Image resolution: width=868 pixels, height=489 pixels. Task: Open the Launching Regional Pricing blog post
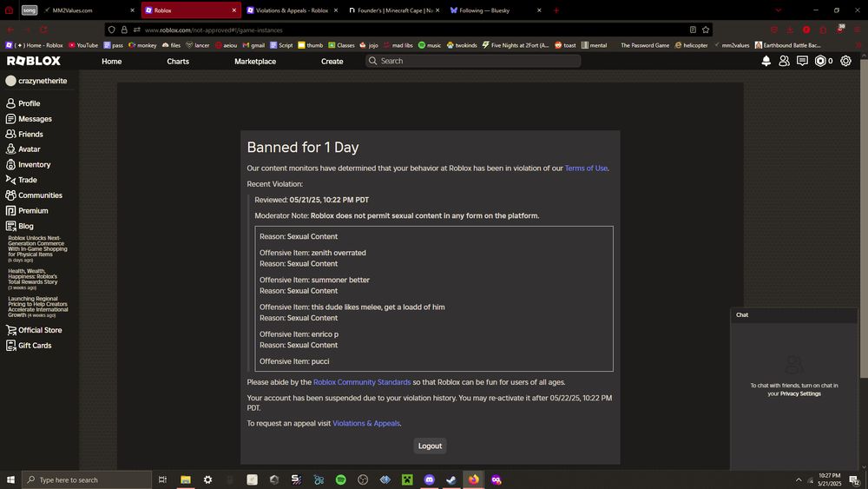click(37, 307)
